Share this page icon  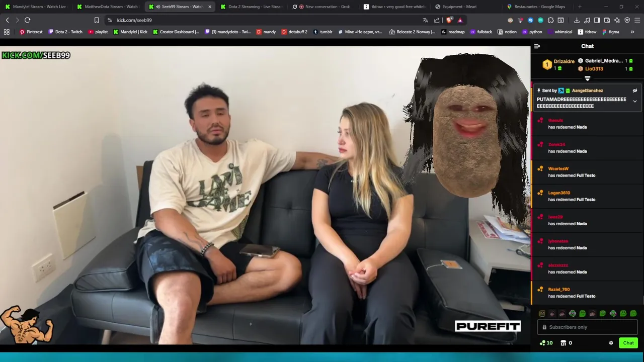click(x=437, y=20)
